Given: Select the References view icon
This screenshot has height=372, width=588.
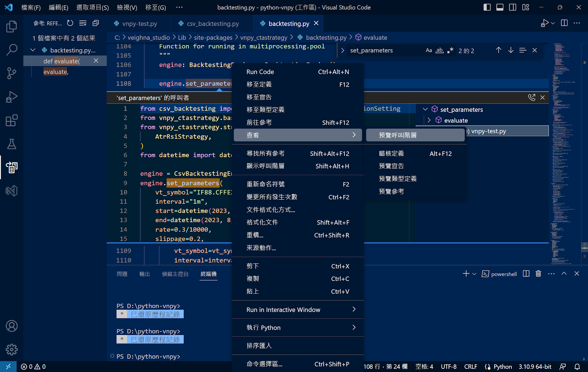Looking at the screenshot, I should pos(11,167).
